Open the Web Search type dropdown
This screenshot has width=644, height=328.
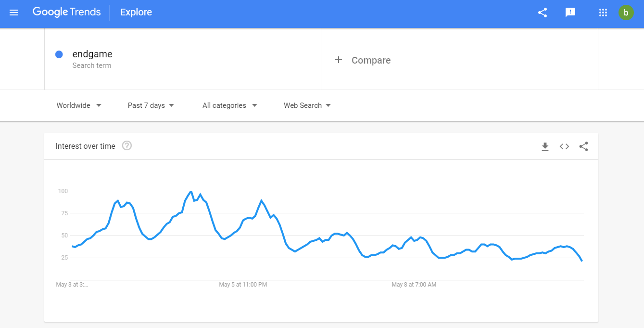[307, 105]
